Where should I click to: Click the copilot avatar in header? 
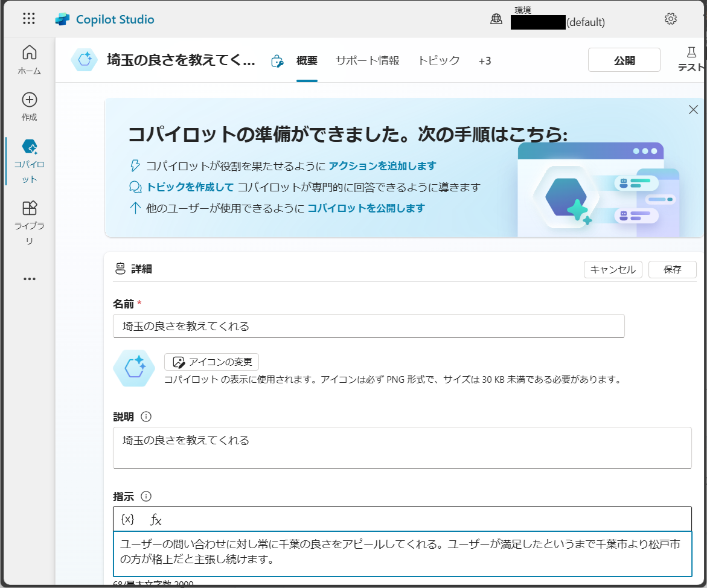click(85, 60)
